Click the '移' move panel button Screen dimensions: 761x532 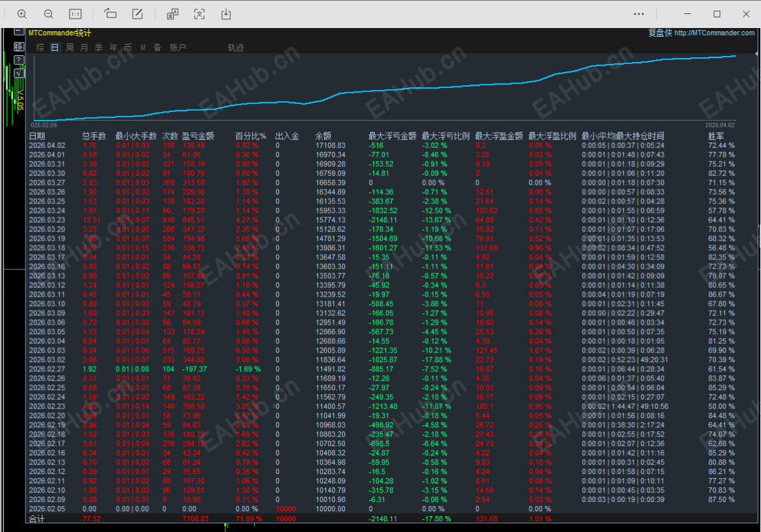(x=19, y=47)
